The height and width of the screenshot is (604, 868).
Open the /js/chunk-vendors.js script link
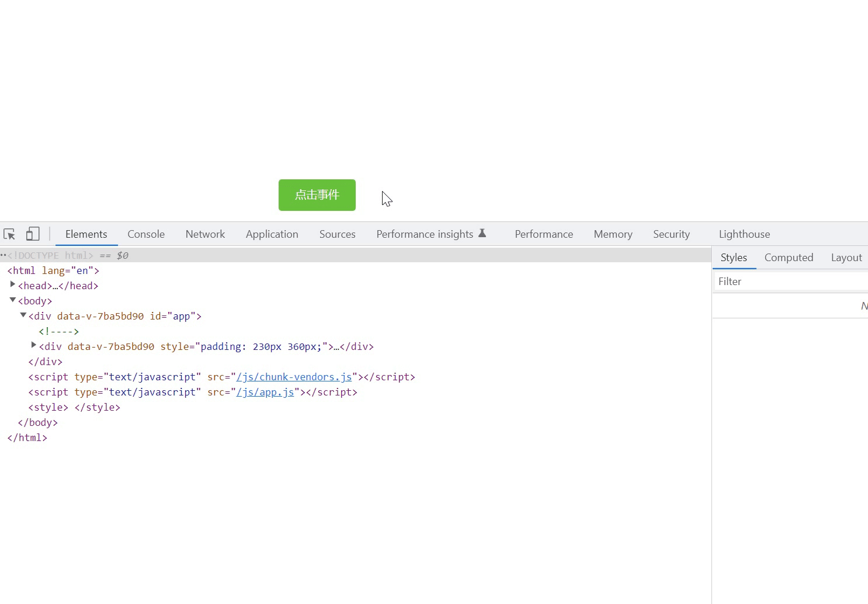294,377
